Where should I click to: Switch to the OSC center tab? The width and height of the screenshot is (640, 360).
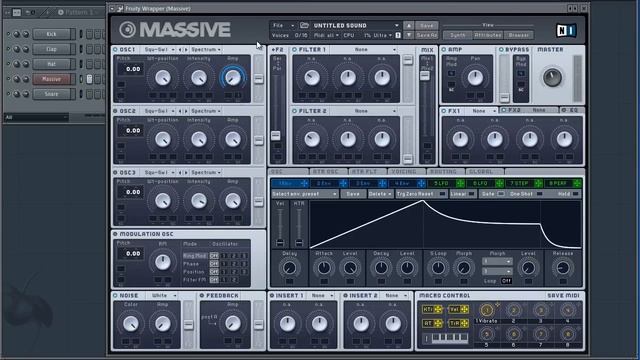288,172
